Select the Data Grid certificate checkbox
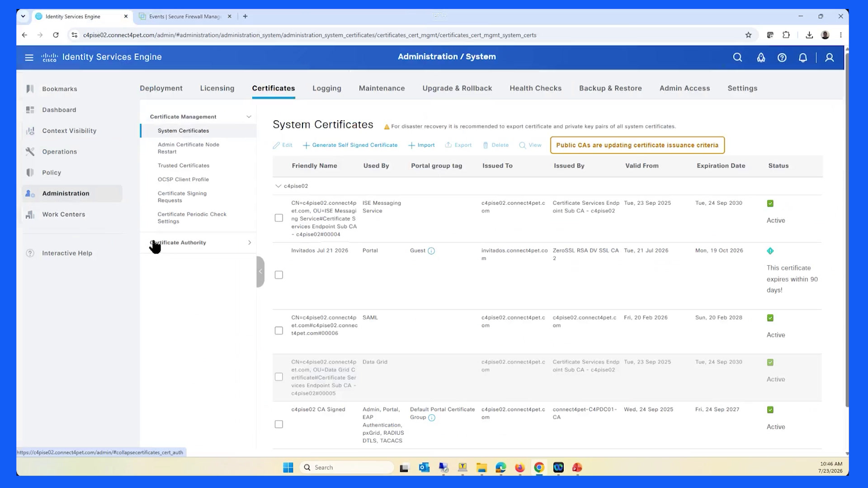 [x=279, y=377]
